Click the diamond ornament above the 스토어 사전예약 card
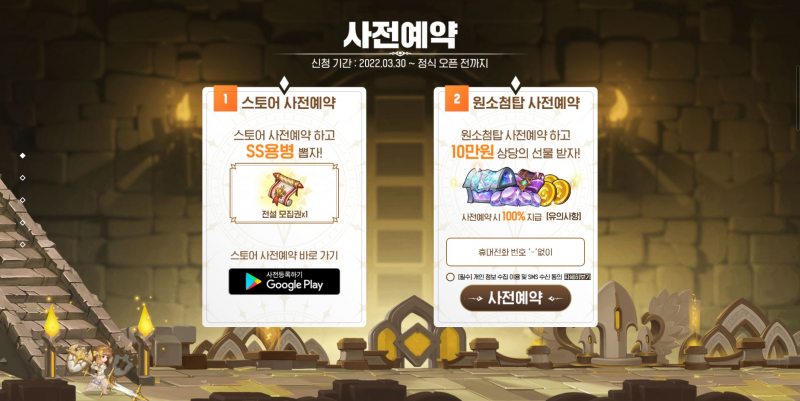The height and width of the screenshot is (401, 800). [x=284, y=84]
